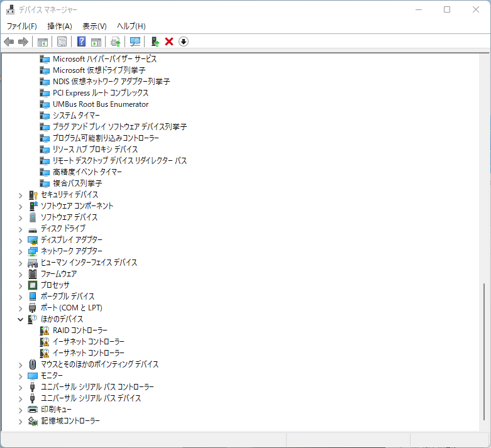Click the blue Help question-mark icon
Screen dimensions: 491x448
(x=82, y=41)
